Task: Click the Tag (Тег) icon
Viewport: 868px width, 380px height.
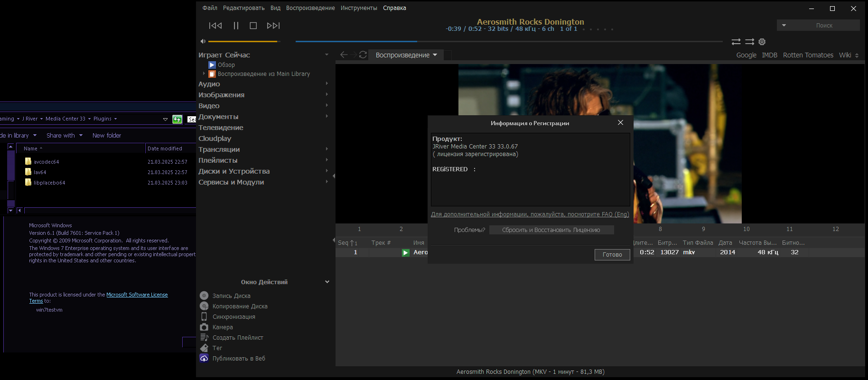Action: click(x=204, y=348)
